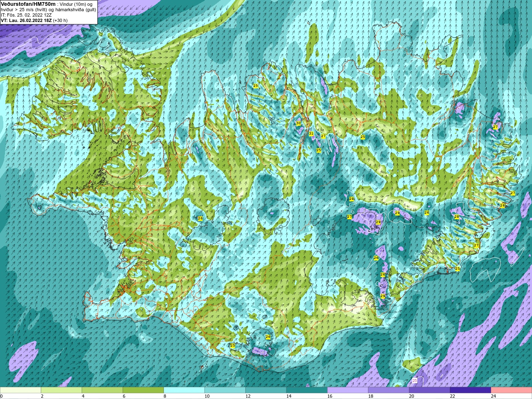Click the legend scale value "12"
The width and height of the screenshot is (532, 399).
248,396
